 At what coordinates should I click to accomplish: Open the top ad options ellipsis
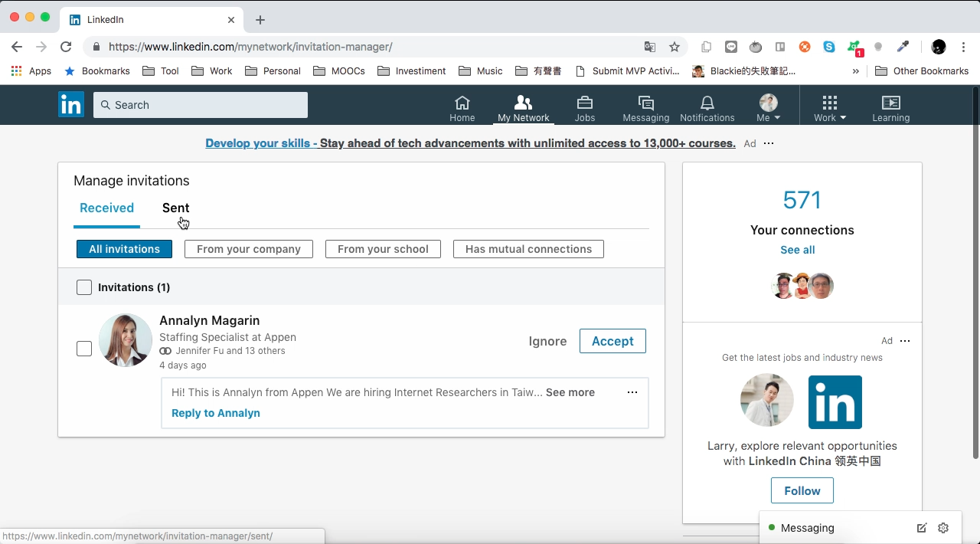[x=769, y=143]
